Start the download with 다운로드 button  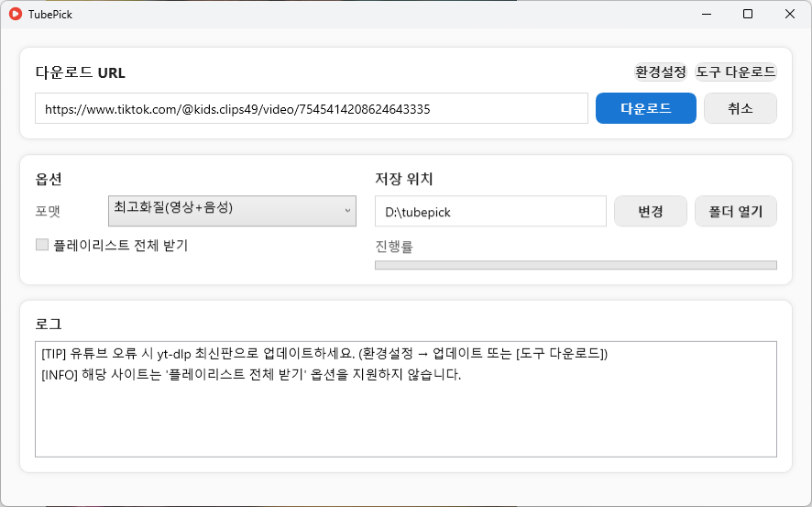click(x=646, y=108)
